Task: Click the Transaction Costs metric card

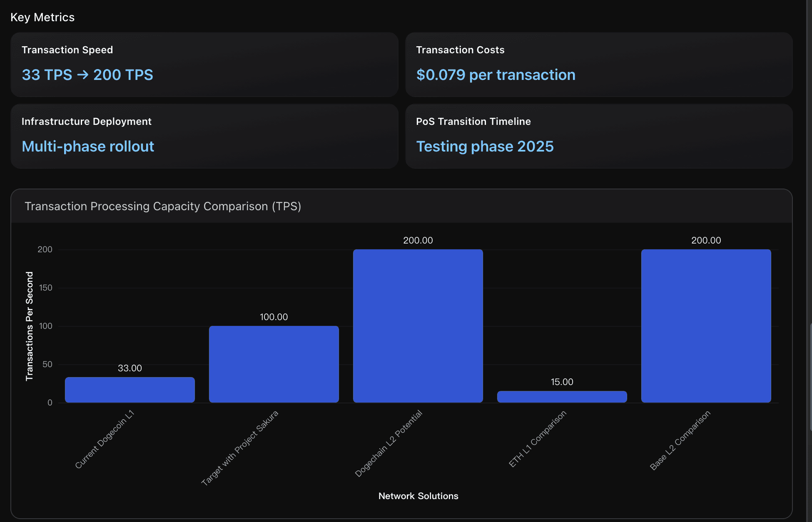Action: point(598,65)
